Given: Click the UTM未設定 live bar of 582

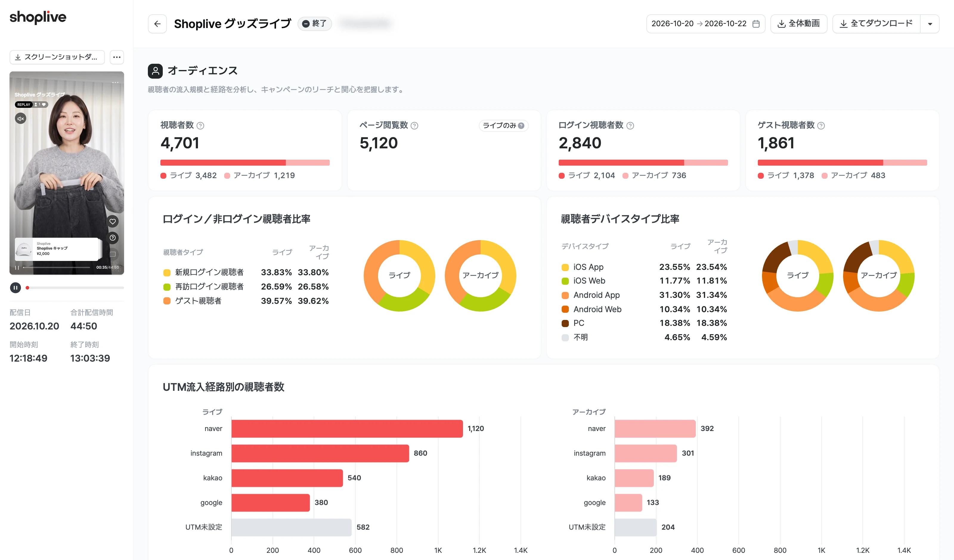Looking at the screenshot, I should point(292,528).
